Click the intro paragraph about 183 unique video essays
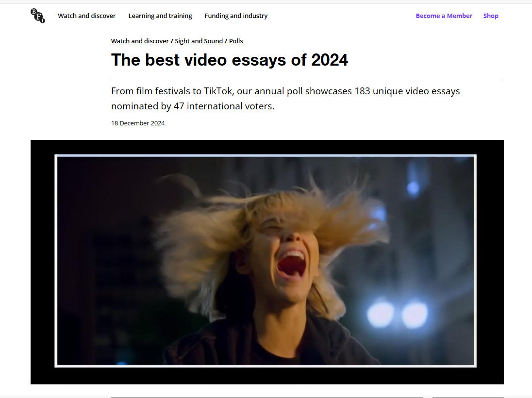This screenshot has height=398, width=532. [285, 99]
